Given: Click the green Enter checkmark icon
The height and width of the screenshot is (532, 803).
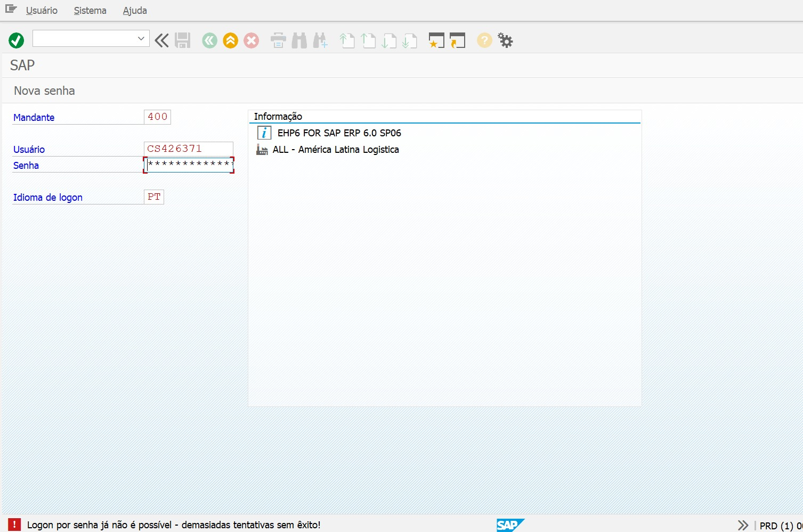Looking at the screenshot, I should (x=17, y=40).
